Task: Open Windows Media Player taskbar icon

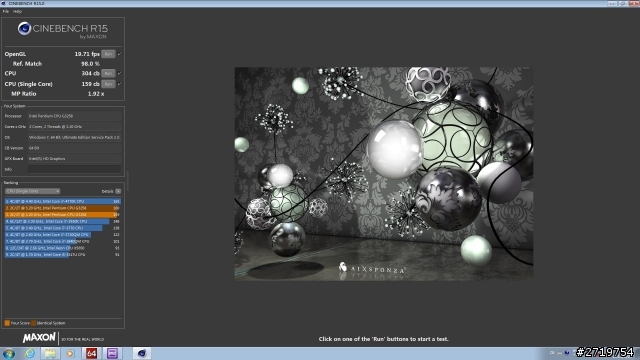Action: point(70,353)
